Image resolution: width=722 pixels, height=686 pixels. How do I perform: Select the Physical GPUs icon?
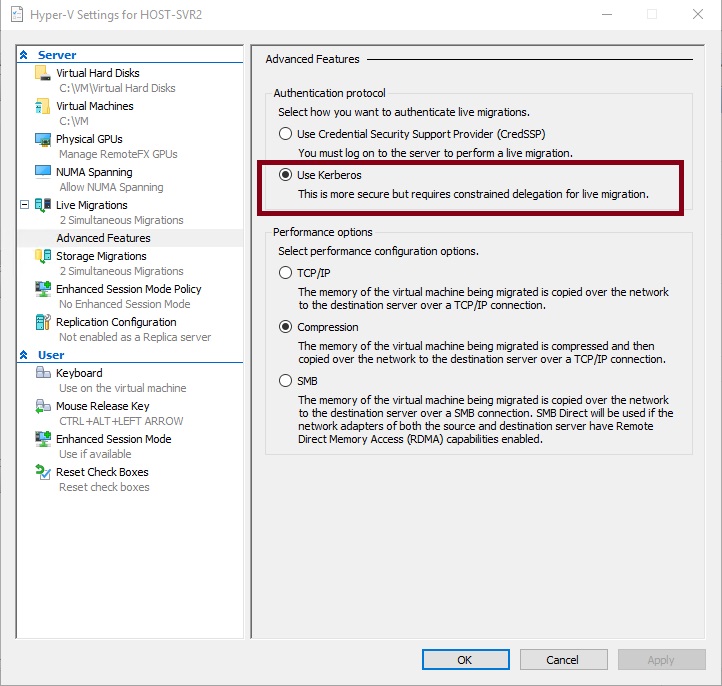[42, 139]
